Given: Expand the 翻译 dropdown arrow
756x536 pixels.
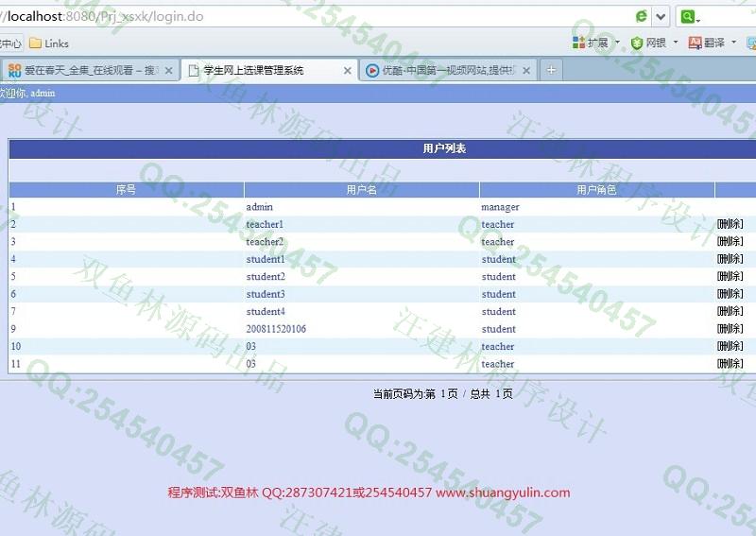Looking at the screenshot, I should (x=734, y=43).
